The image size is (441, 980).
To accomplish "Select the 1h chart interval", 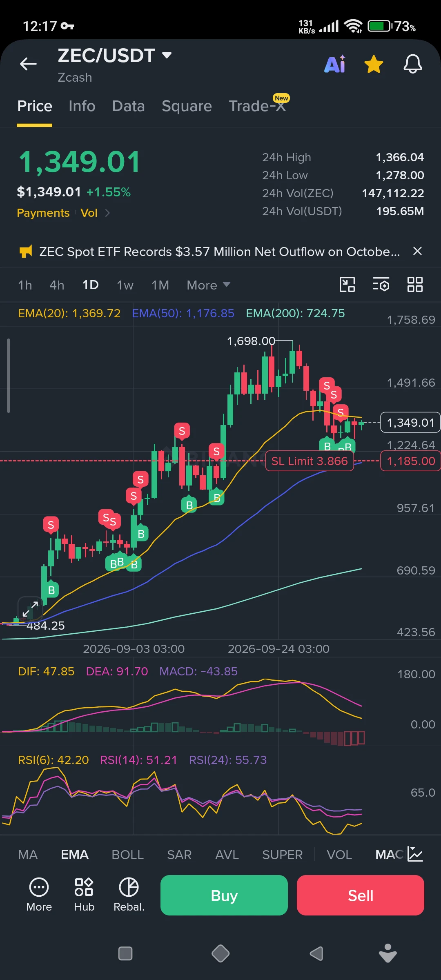I will 25,285.
